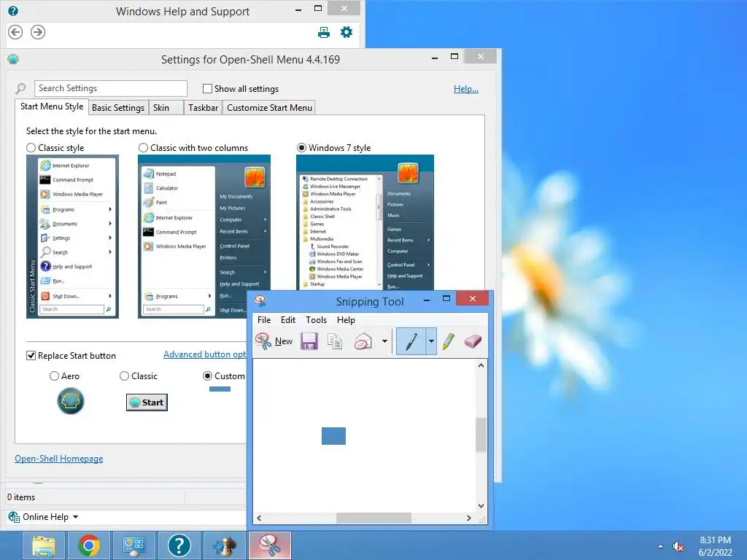Open the File menu in Snipping Tool
Screen dimensions: 747x560
click(264, 320)
